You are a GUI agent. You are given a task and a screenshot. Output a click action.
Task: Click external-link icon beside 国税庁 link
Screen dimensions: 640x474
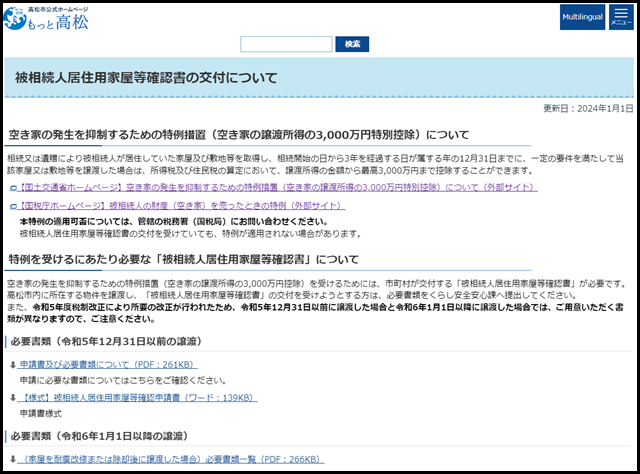(x=13, y=206)
